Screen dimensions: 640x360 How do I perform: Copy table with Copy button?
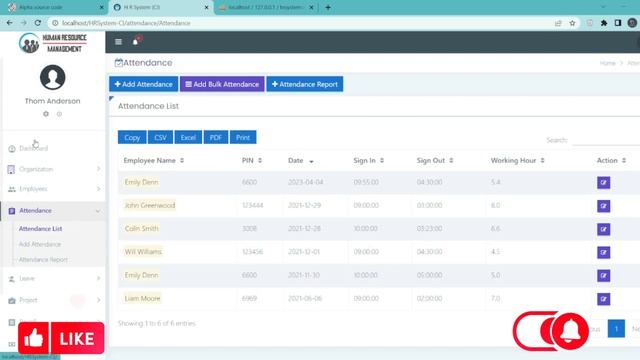[x=132, y=138]
